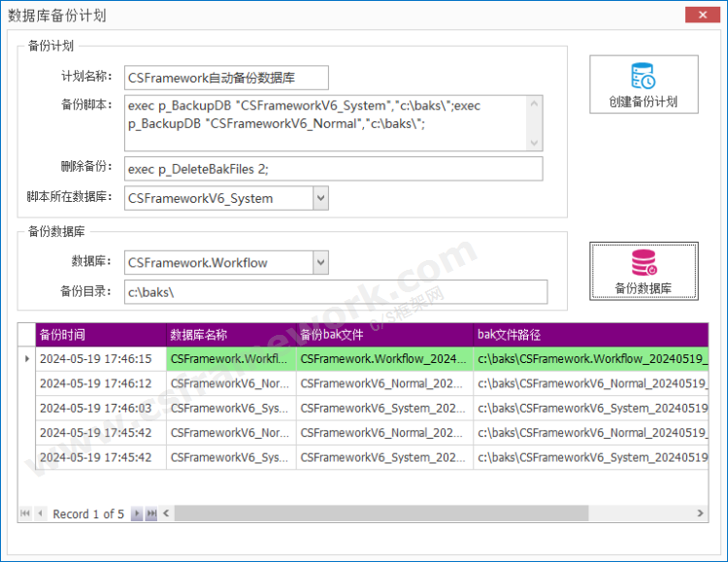Click the delete backup script field

pos(333,169)
